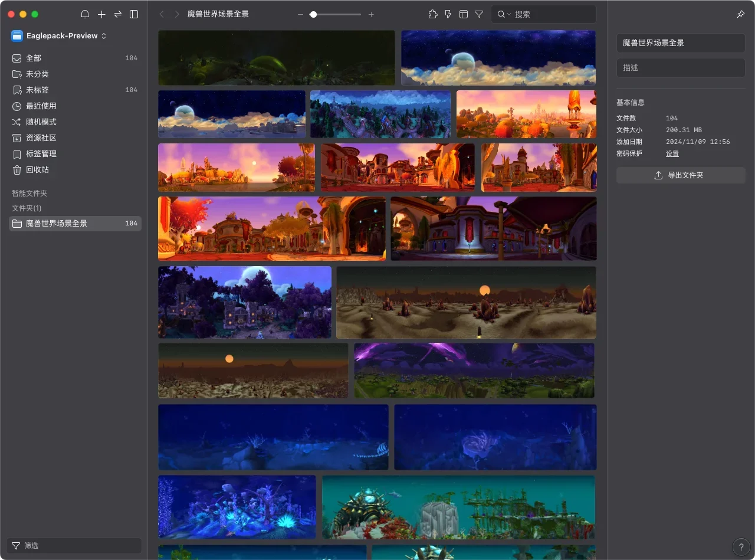Click the plus zoom-in icon
Image resolution: width=755 pixels, height=560 pixels.
371,14
